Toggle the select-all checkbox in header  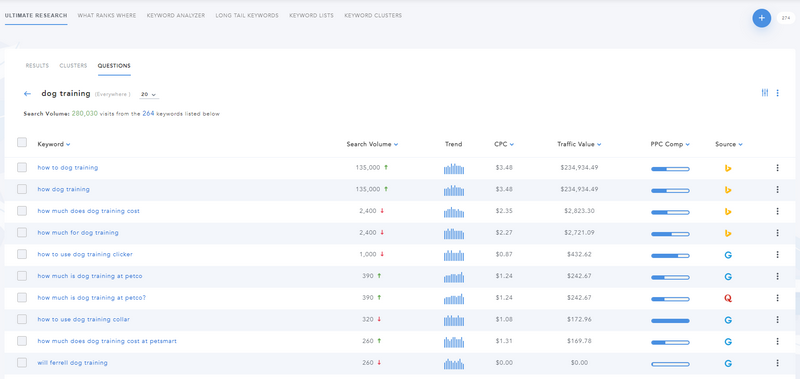click(x=22, y=142)
